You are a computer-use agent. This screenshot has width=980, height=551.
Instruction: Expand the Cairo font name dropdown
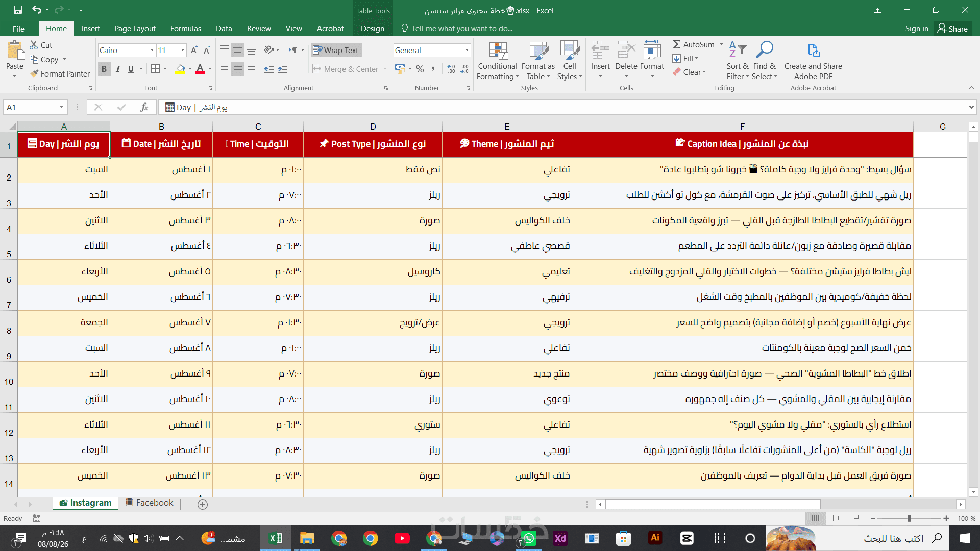point(152,50)
